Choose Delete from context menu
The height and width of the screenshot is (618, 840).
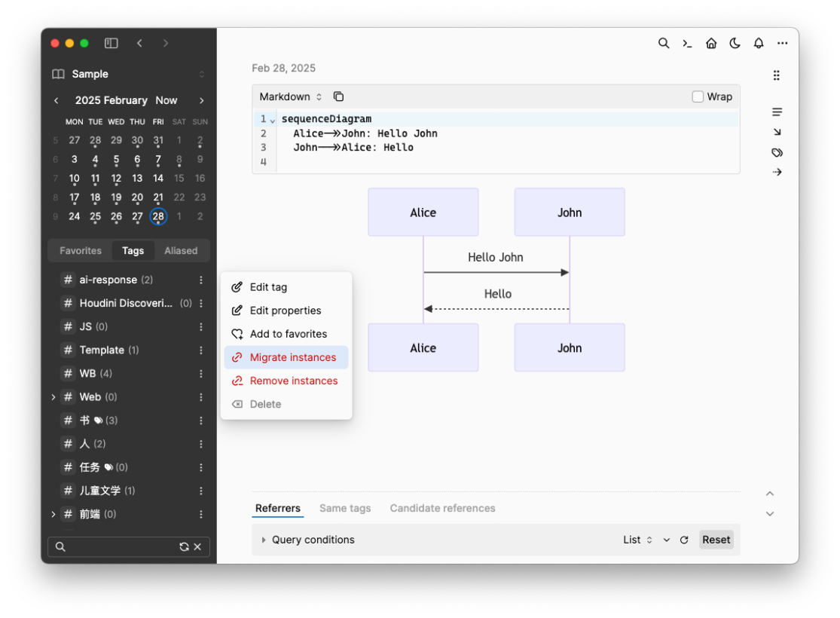coord(286,404)
